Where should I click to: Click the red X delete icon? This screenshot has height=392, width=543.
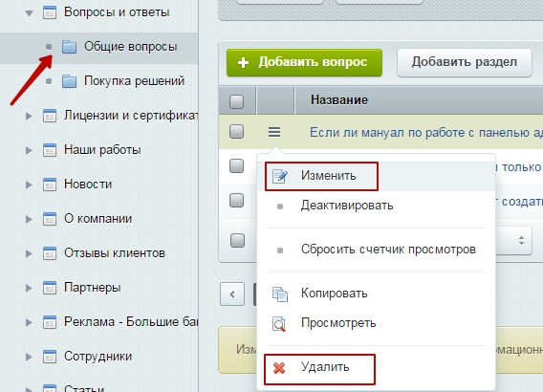(x=279, y=368)
